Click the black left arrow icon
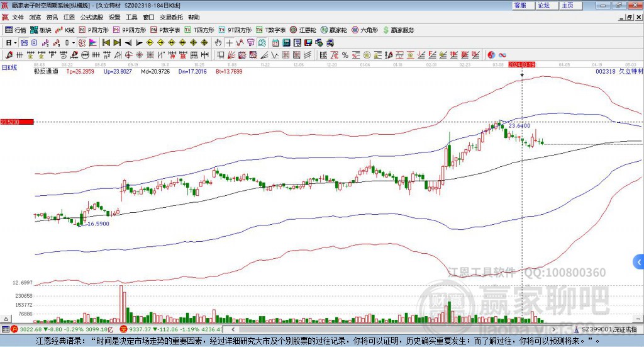The image size is (644, 347). pyautogui.click(x=128, y=43)
